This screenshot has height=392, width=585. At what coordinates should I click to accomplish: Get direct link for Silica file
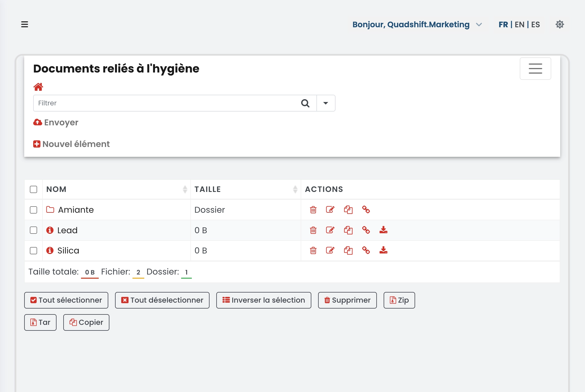(x=366, y=250)
